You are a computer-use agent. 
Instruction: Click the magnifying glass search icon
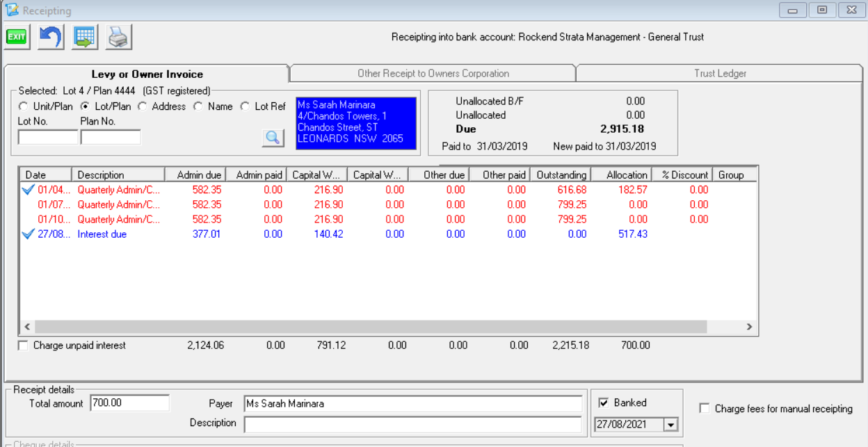[273, 138]
